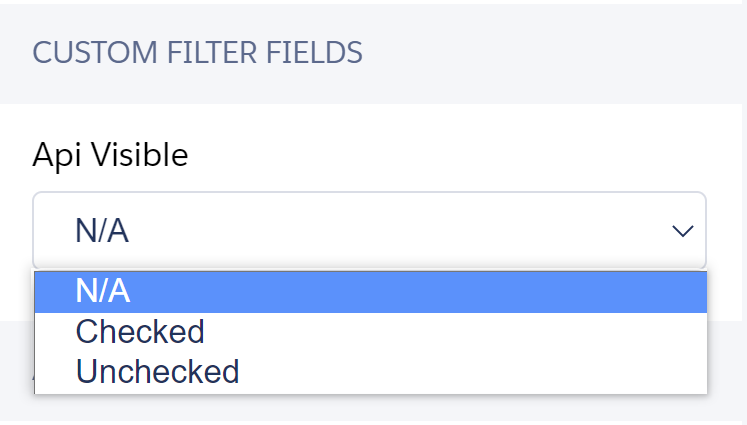Choose the highlighted N/A option in list

point(103,291)
